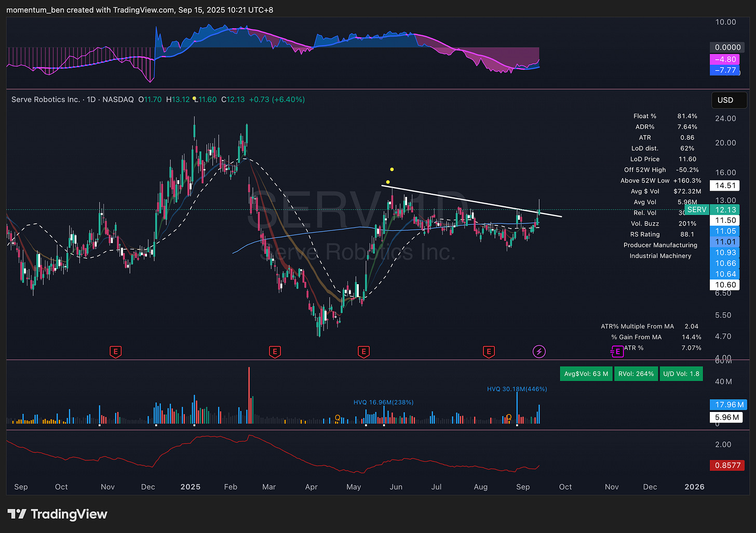
Task: Click the % Gain From MA 14.4% row
Action: click(656, 337)
